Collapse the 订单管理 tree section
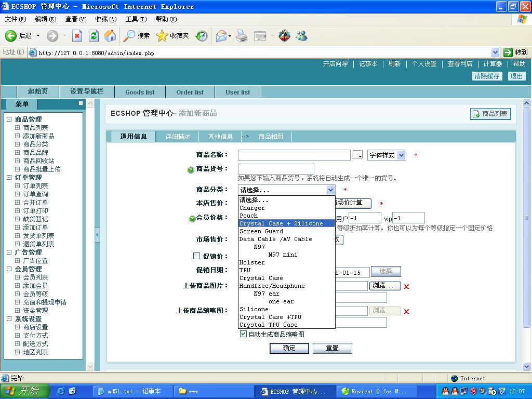Screen dimensions: 532x399 click(x=9, y=177)
